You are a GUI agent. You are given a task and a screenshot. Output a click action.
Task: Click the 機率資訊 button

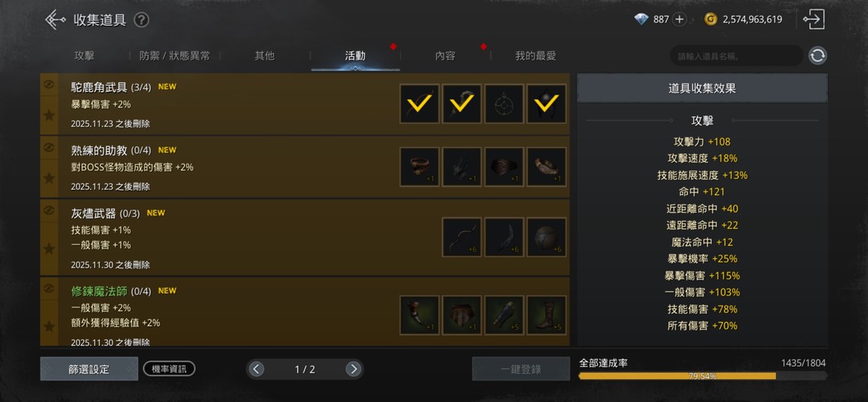[169, 369]
